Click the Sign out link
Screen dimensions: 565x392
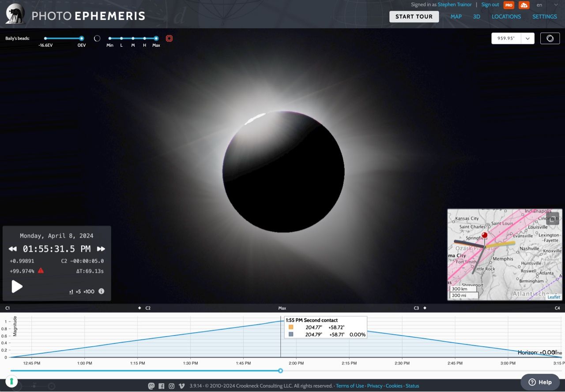click(490, 5)
